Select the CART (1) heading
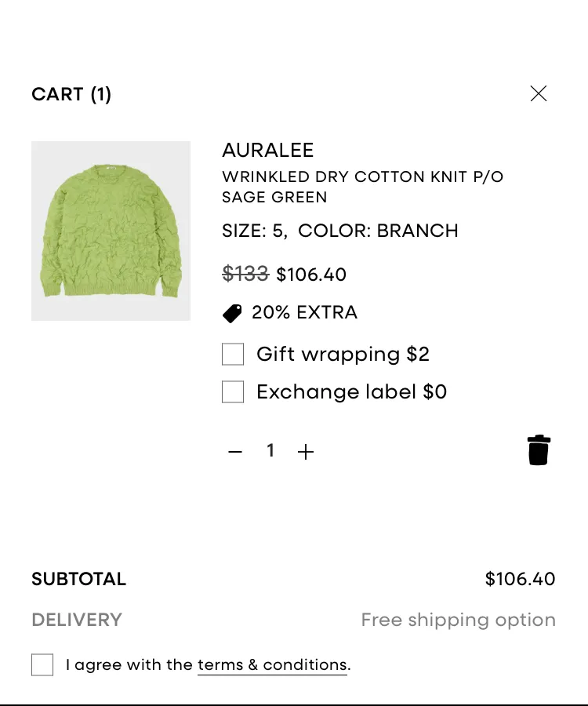The height and width of the screenshot is (706, 588). point(71,95)
